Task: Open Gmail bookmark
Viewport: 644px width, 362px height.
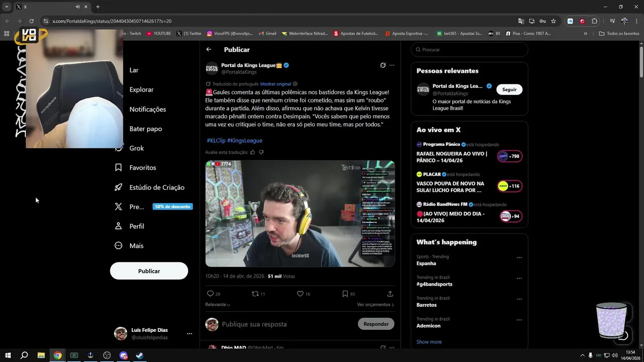Action: [267, 34]
